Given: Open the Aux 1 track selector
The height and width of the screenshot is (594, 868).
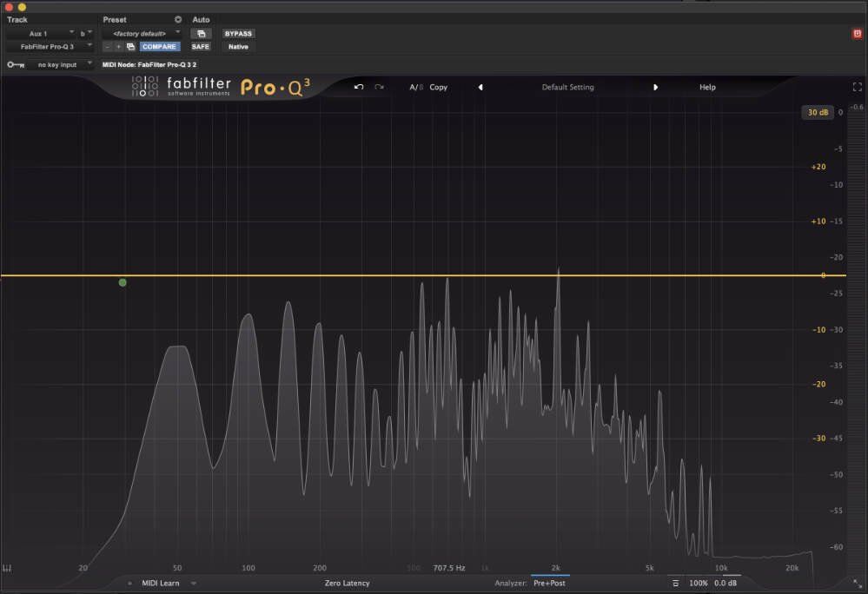Looking at the screenshot, I should 41,34.
